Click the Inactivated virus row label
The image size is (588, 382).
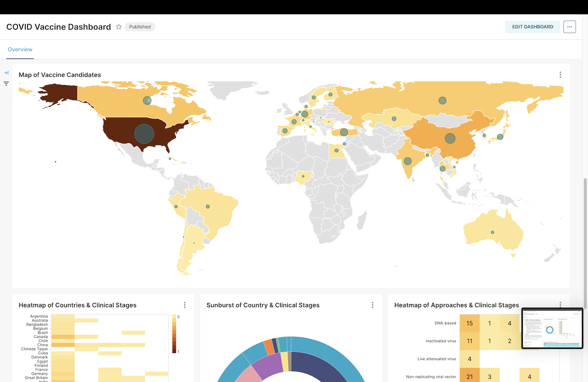coord(441,341)
